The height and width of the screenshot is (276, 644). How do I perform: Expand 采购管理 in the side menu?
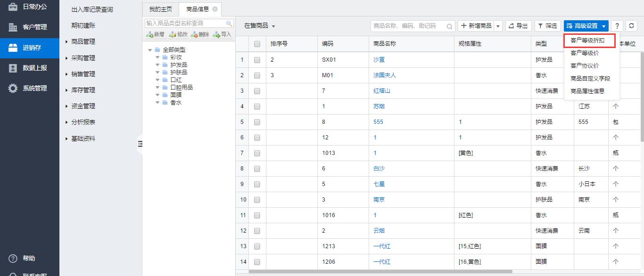click(83, 58)
